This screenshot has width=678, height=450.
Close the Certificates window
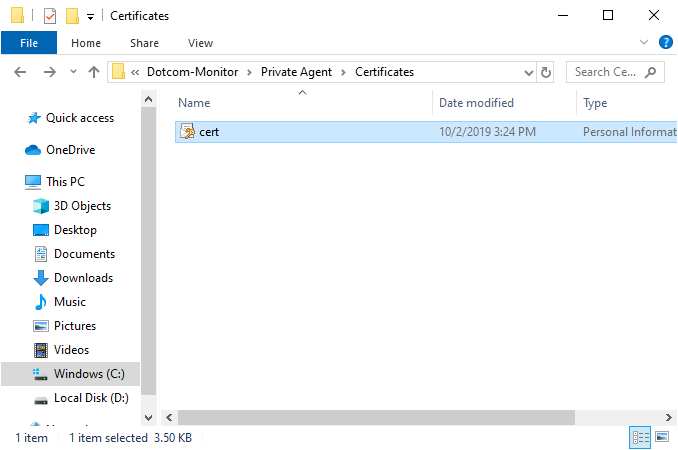[654, 16]
